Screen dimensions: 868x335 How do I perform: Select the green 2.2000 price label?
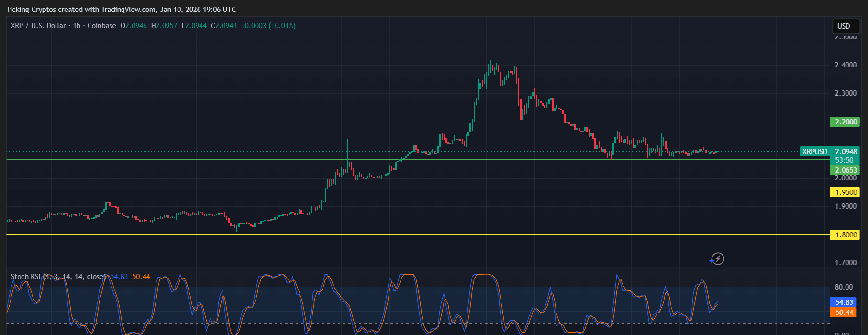(x=846, y=122)
